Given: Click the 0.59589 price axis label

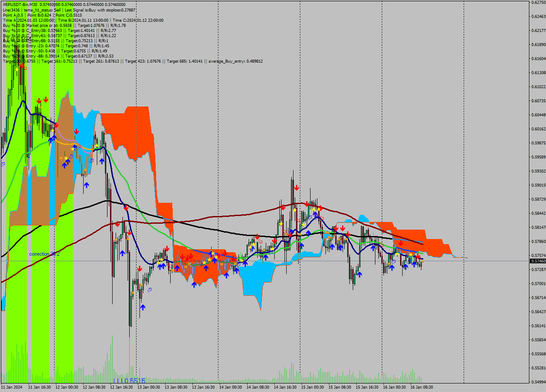Looking at the screenshot, I should click(x=538, y=157).
